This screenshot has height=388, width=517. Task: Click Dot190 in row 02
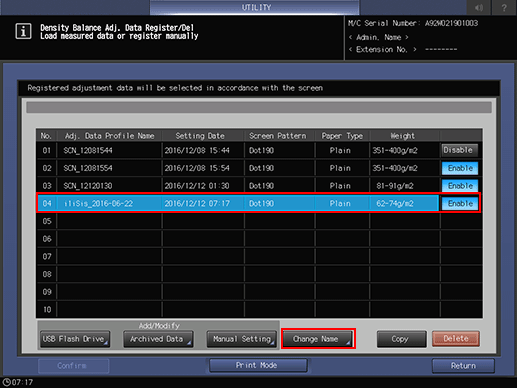[261, 168]
